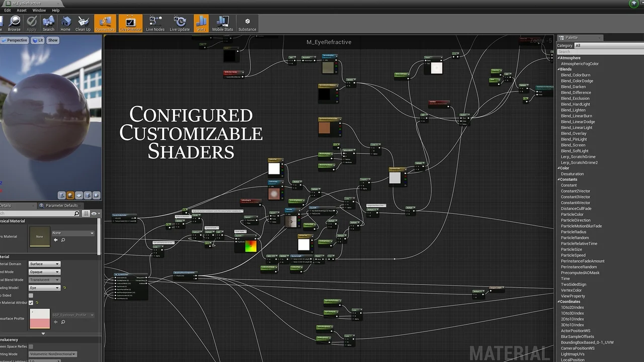Click the Perspective viewport button

coord(15,40)
